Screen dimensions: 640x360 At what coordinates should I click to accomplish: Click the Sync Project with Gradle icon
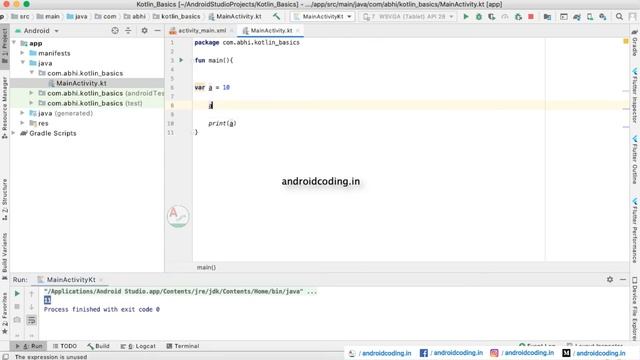pos(577,17)
